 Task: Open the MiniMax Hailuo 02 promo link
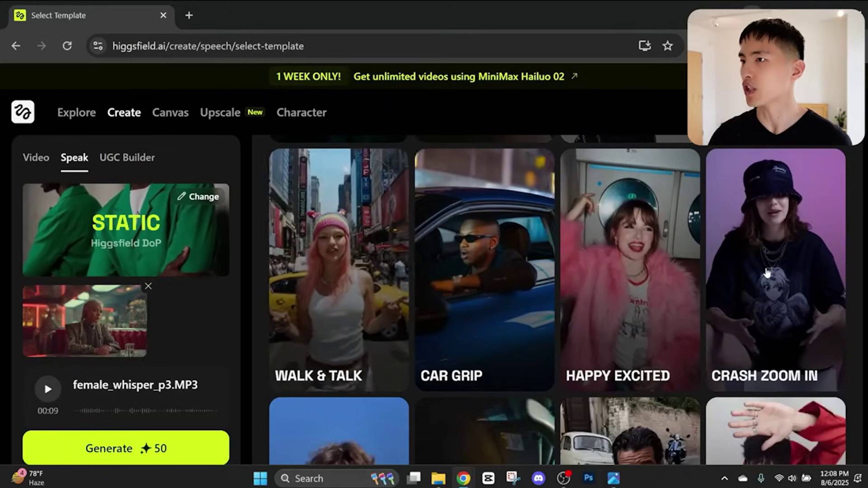(459, 76)
